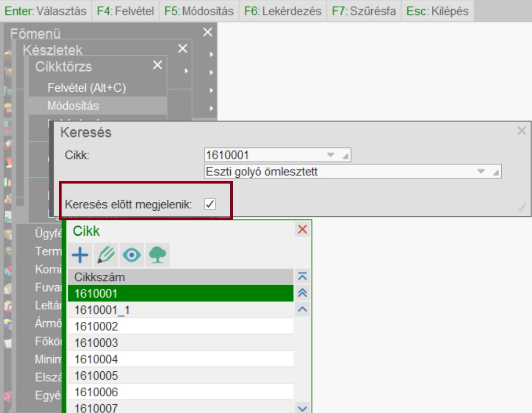Click the Esc: Kilépés button

[x=438, y=11]
